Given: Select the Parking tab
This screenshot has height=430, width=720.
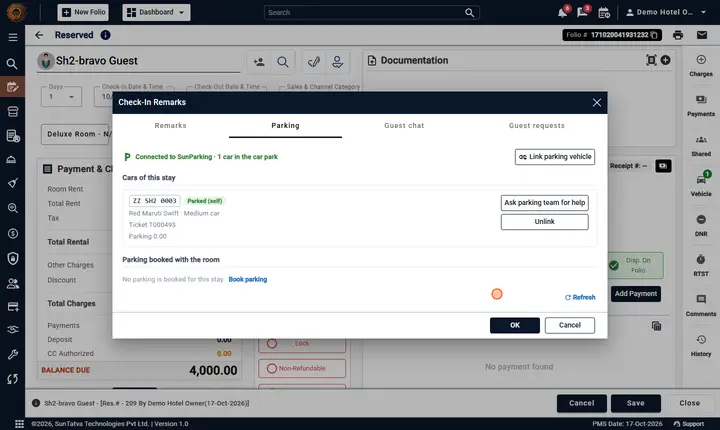Looking at the screenshot, I should (x=285, y=125).
